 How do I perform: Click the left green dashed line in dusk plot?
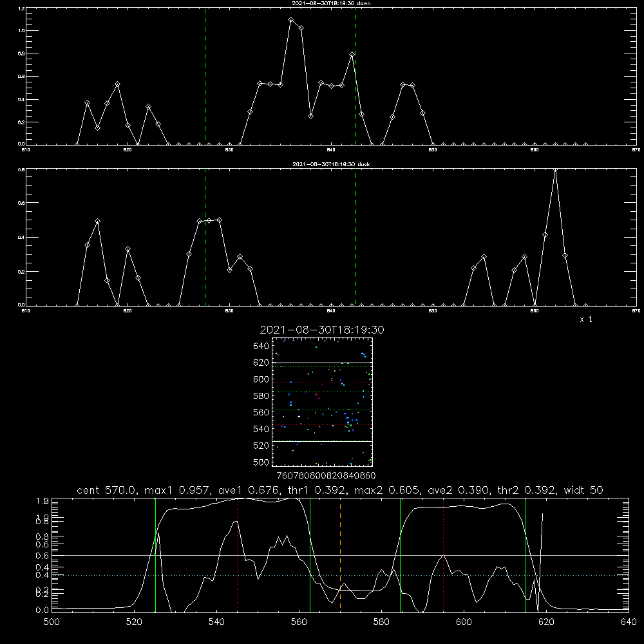[x=205, y=237]
